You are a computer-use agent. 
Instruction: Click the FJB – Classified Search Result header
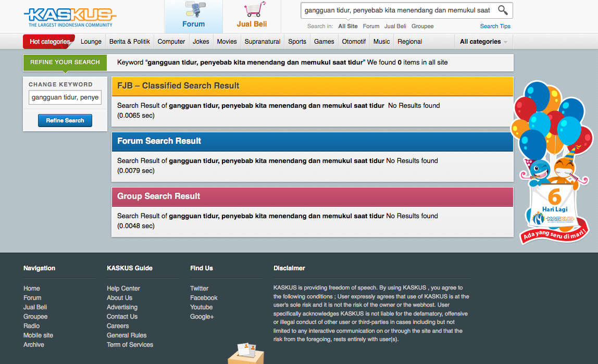point(313,86)
